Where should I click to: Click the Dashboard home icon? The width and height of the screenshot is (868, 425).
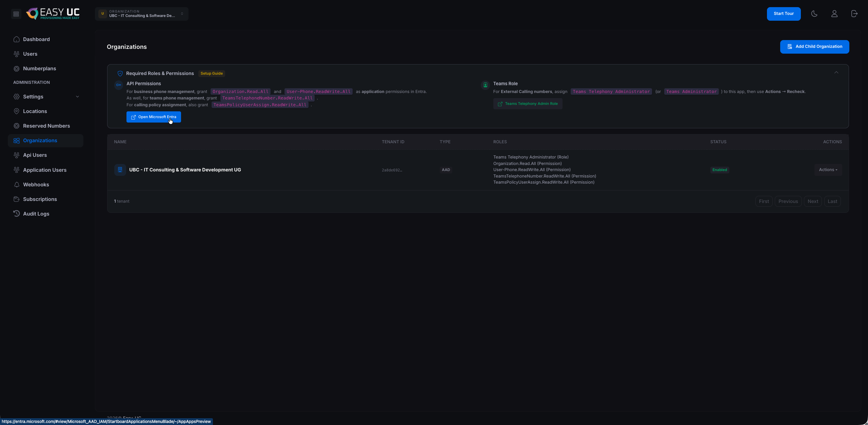(16, 39)
